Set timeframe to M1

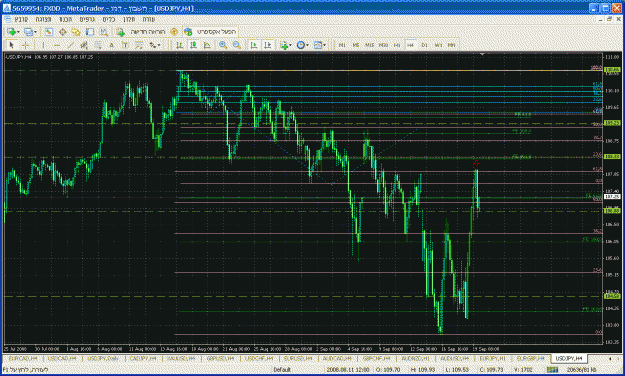click(x=342, y=45)
